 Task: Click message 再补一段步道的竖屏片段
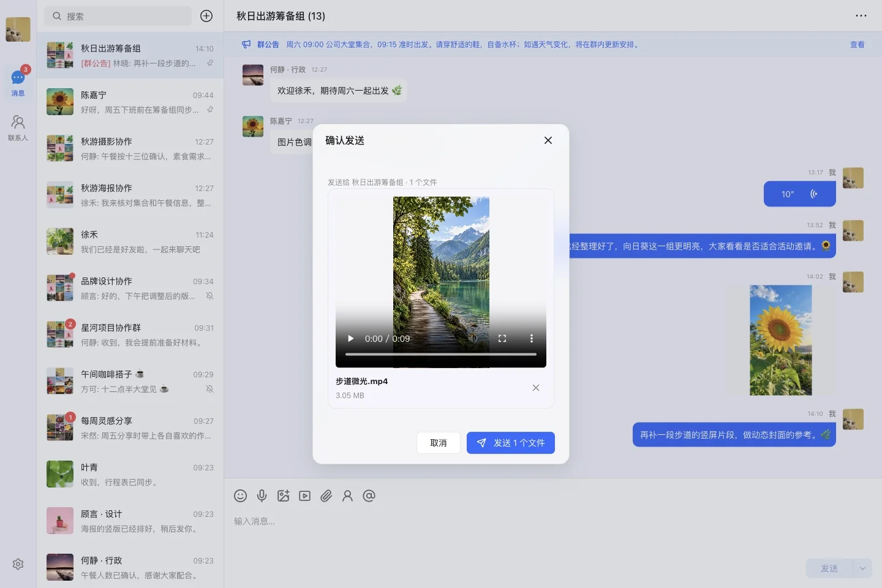[x=734, y=434]
